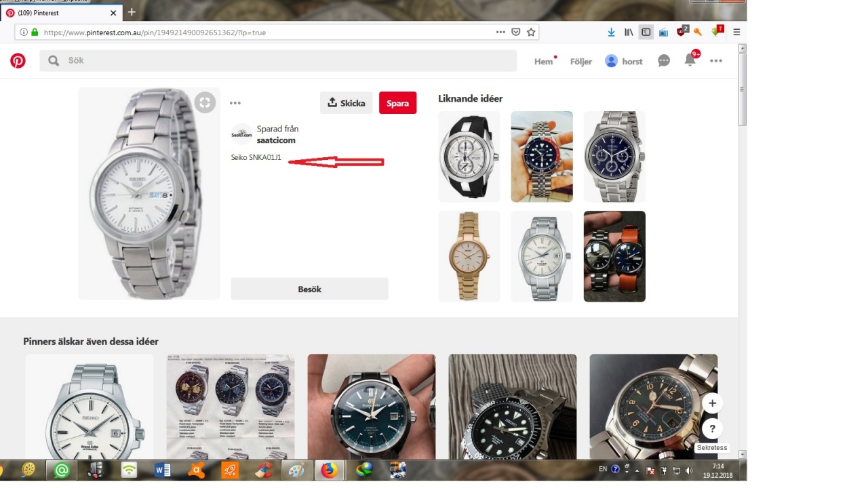Expand the pin's three-dot options menu
Screen dimensions: 868x488
click(x=235, y=103)
